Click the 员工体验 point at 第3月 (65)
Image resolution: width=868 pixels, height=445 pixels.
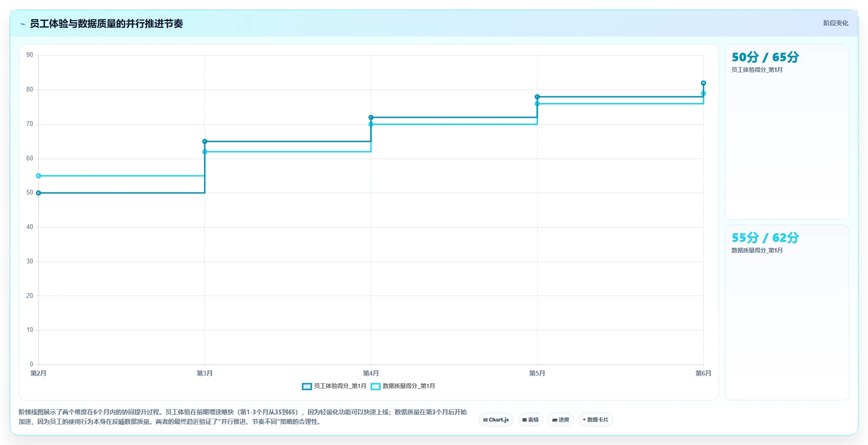[x=205, y=141]
